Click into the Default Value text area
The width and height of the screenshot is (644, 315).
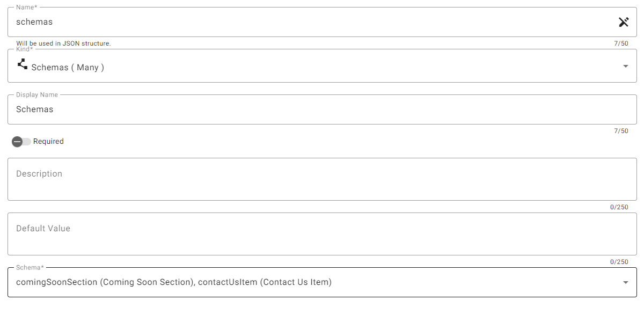[x=322, y=234]
